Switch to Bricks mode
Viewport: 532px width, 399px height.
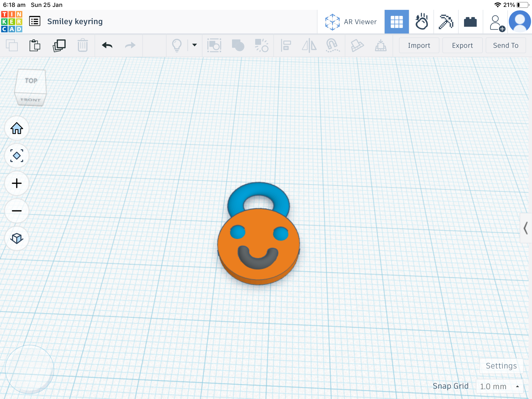coord(470,22)
